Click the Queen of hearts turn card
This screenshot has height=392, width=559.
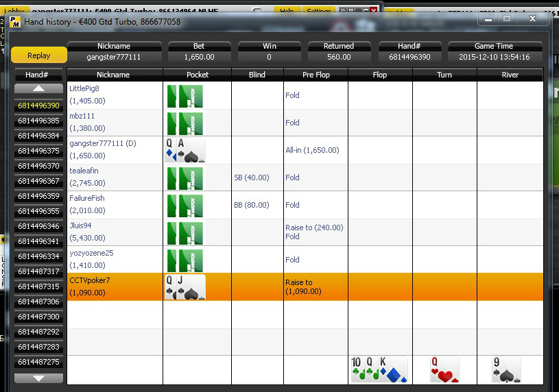[x=444, y=369]
